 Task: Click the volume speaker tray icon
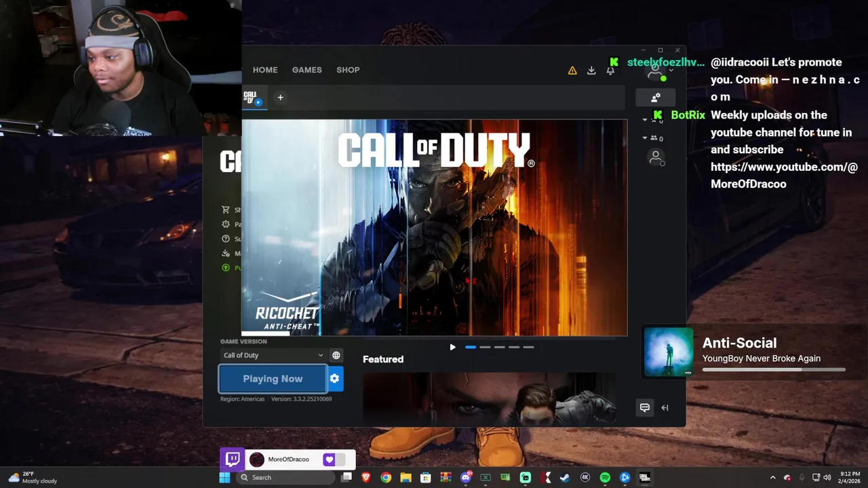point(827,478)
